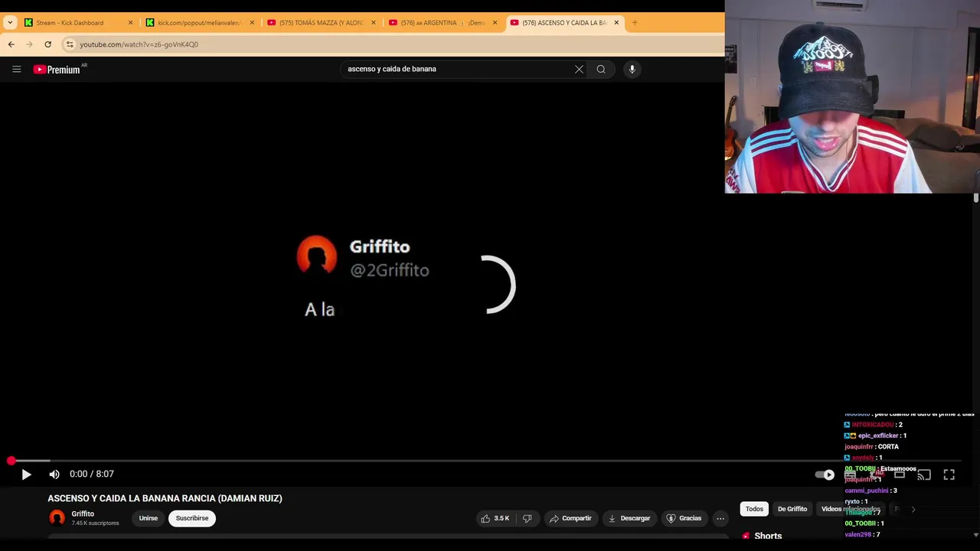Close the TOMÁS MAZZA tab
This screenshot has width=980, height=551.
point(374,23)
